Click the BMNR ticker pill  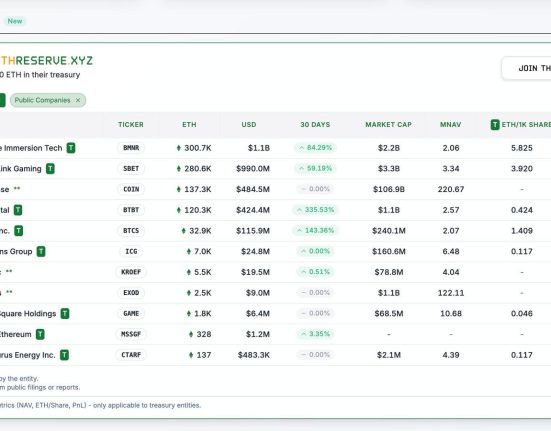click(131, 148)
